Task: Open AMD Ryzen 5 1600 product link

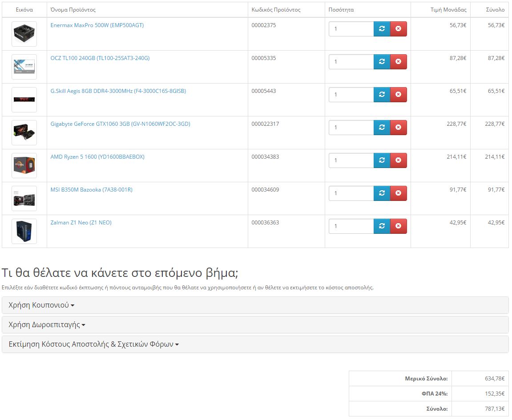Action: tap(97, 157)
